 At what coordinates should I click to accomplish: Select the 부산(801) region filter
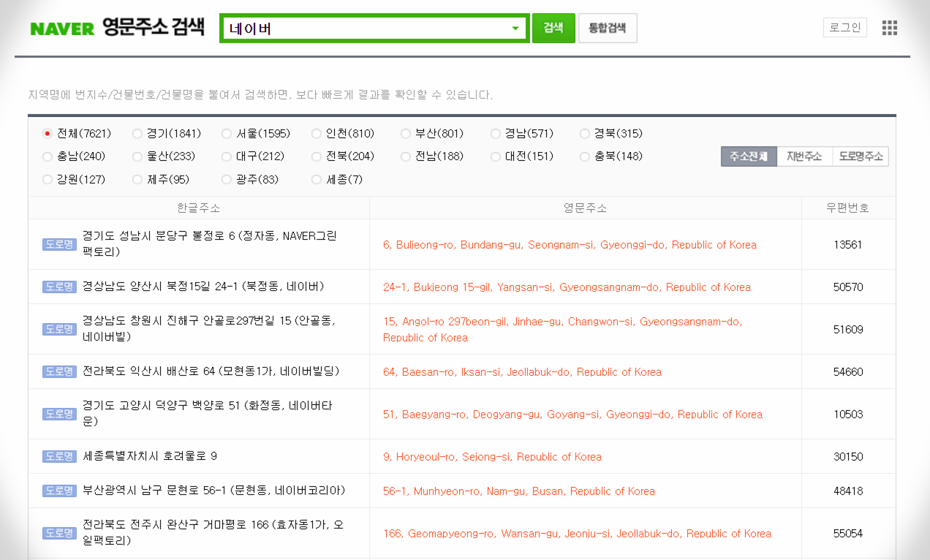point(406,133)
